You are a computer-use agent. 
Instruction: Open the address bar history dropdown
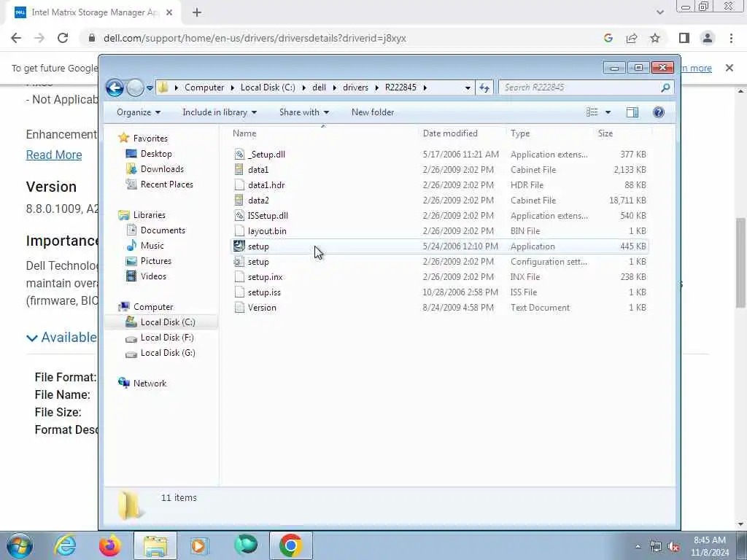(x=468, y=87)
